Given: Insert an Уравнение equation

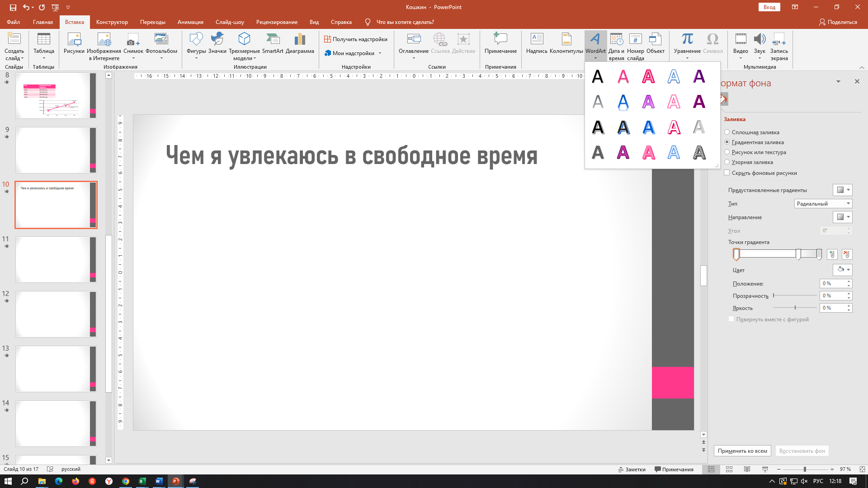Looking at the screenshot, I should [687, 45].
